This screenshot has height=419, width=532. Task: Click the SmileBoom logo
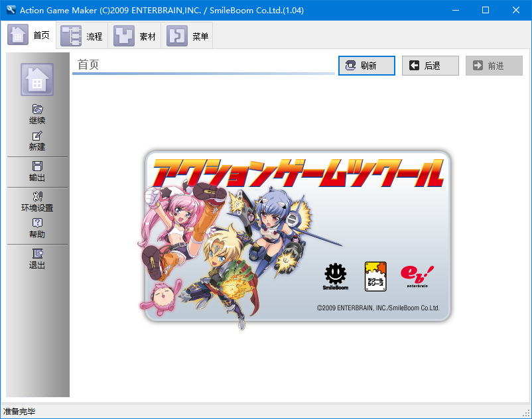335,276
